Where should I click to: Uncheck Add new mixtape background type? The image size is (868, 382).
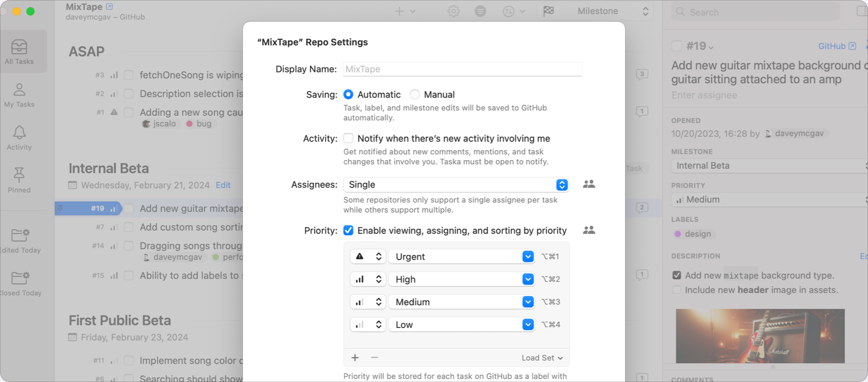pyautogui.click(x=677, y=275)
